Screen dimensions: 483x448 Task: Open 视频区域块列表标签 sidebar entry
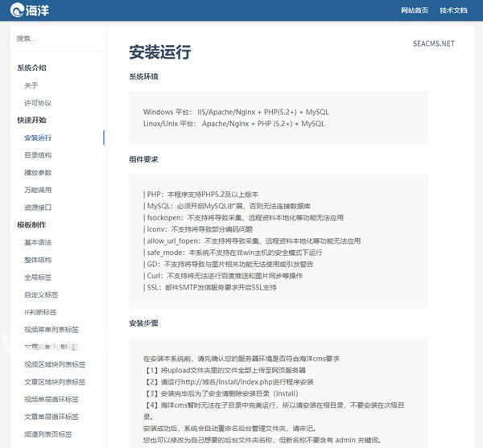[x=55, y=364]
